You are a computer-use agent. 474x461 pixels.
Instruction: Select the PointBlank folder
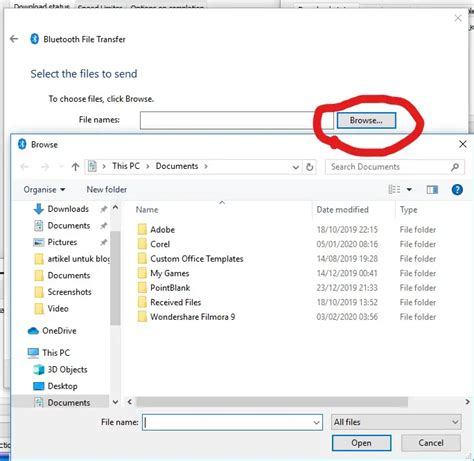pos(170,288)
